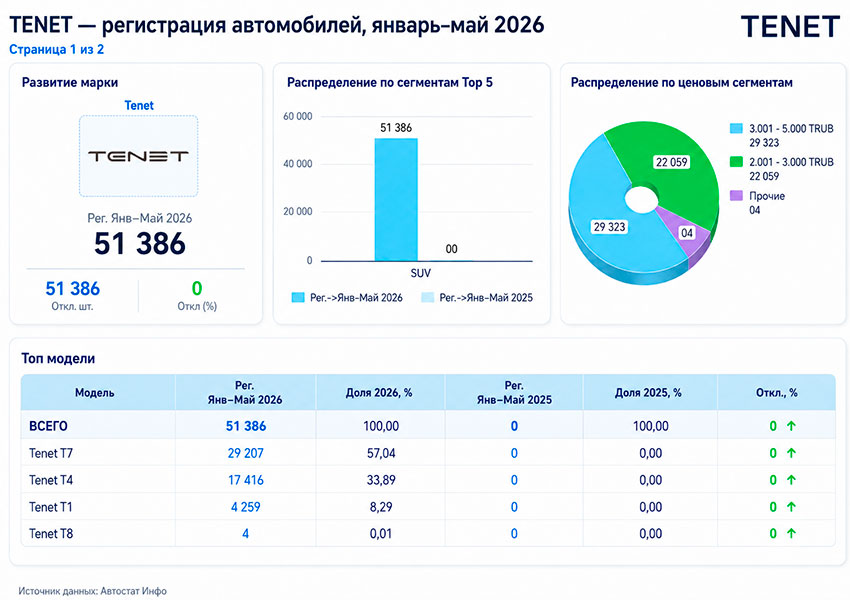Click the 2026 legend swatch under the bar chart
Viewport: 850px width, 600px height.
coord(298,298)
